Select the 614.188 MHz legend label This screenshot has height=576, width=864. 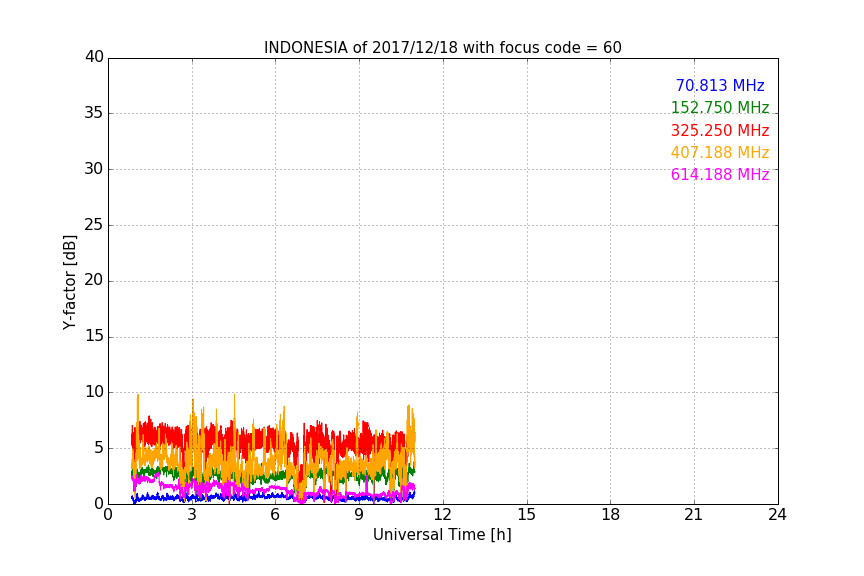[720, 174]
